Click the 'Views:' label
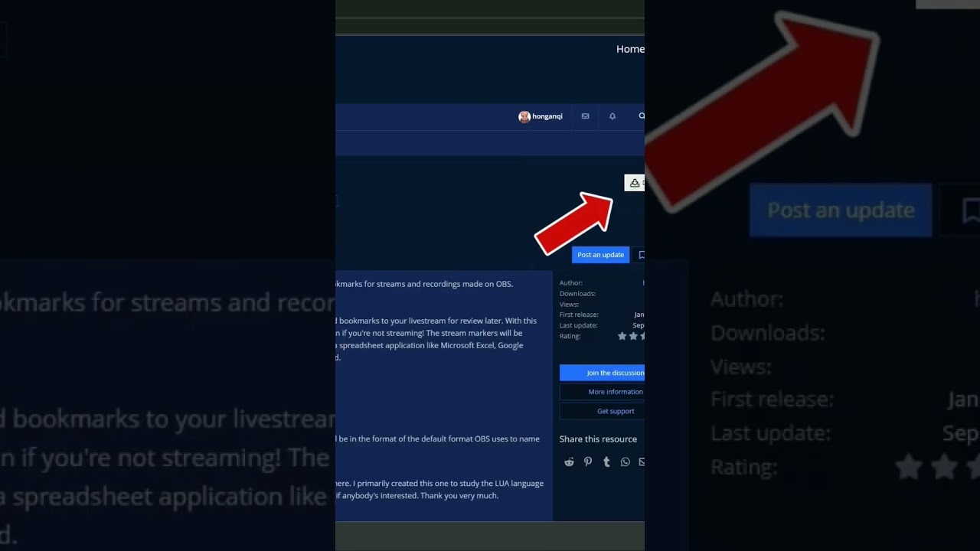980x551 pixels. (569, 305)
